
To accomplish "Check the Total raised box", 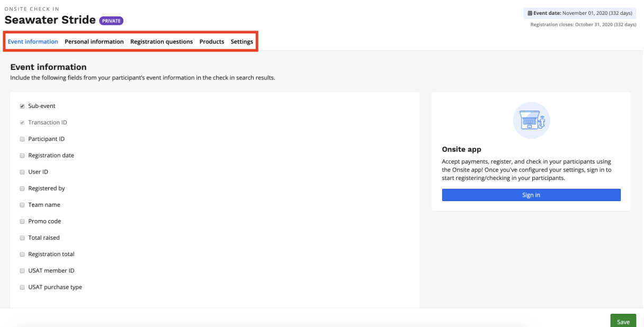I will click(22, 238).
